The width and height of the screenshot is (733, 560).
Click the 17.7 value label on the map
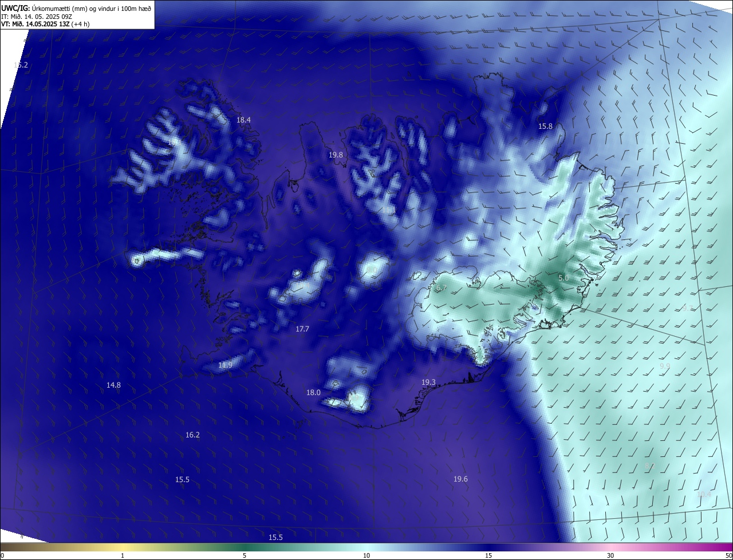click(x=302, y=329)
